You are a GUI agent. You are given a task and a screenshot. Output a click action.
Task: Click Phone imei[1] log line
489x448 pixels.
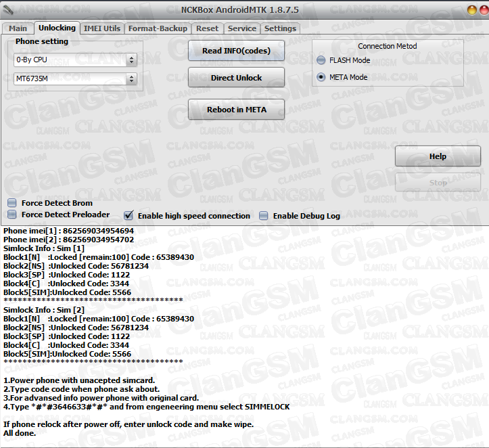68,231
